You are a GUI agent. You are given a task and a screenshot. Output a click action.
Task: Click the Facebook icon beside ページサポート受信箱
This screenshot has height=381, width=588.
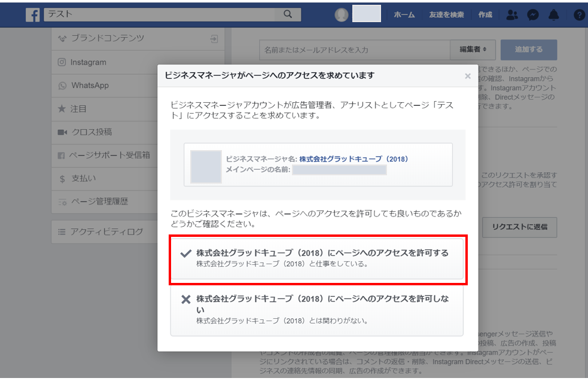point(61,156)
